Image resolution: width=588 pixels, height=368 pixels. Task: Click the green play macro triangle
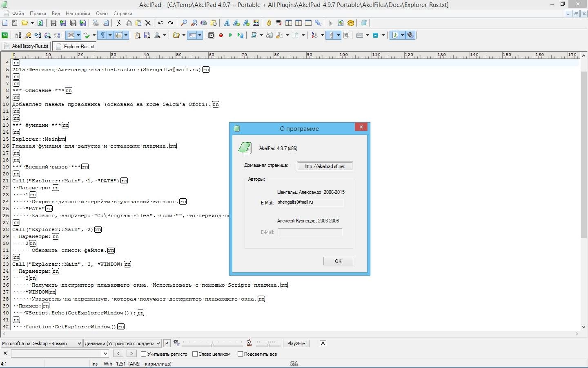click(231, 35)
